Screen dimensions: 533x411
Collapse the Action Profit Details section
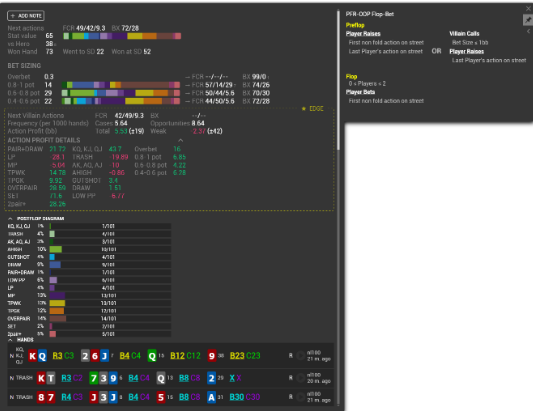(x=180, y=140)
